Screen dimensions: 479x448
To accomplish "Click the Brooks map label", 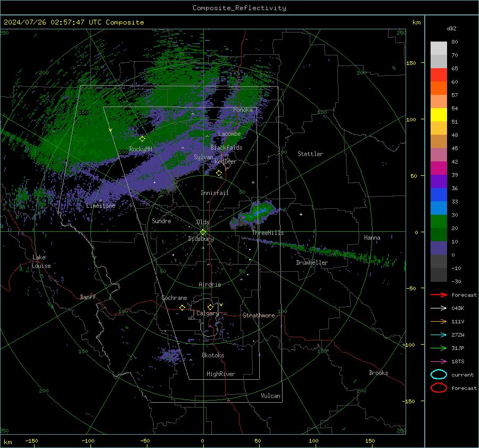I will point(378,373).
